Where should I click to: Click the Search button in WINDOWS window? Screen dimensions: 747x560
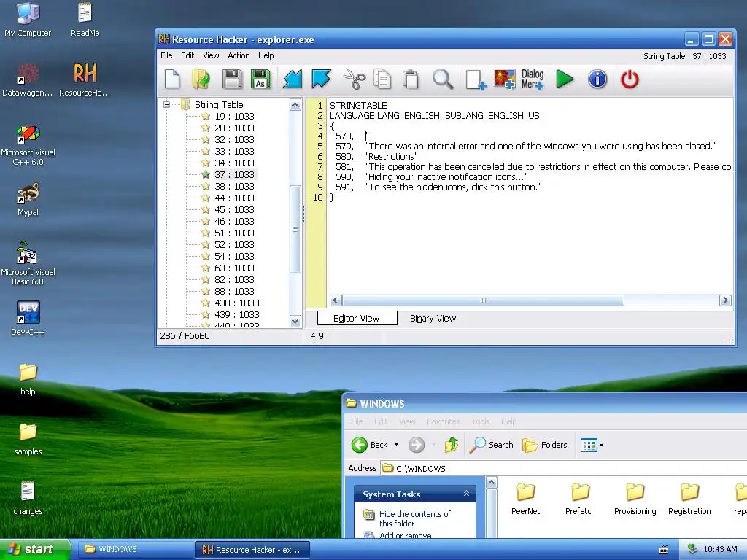(491, 445)
